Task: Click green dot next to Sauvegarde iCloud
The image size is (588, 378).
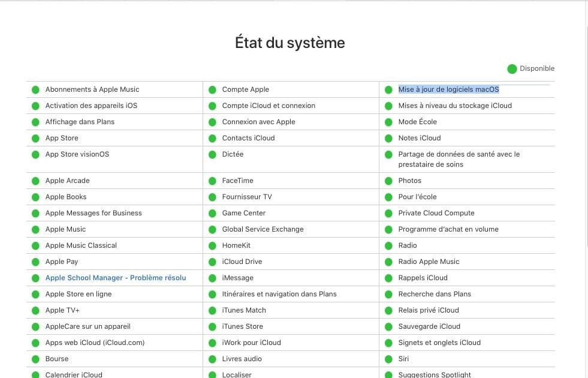Action: pyautogui.click(x=388, y=326)
